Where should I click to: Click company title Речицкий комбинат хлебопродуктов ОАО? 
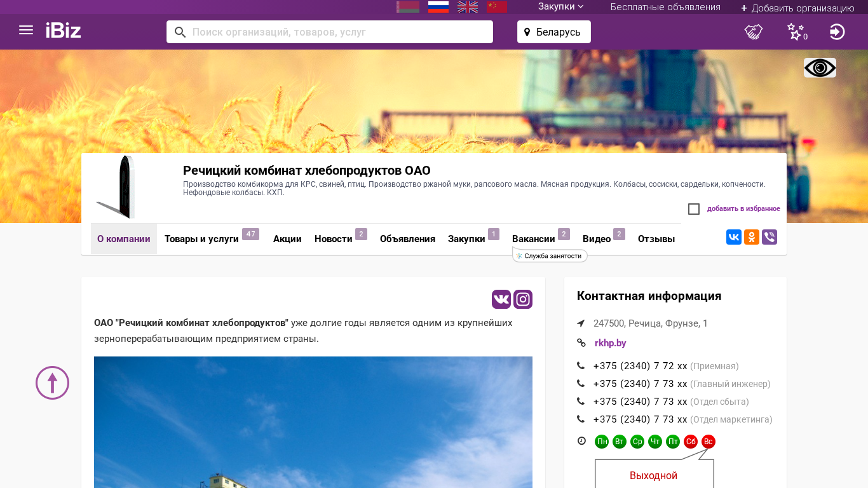[307, 170]
